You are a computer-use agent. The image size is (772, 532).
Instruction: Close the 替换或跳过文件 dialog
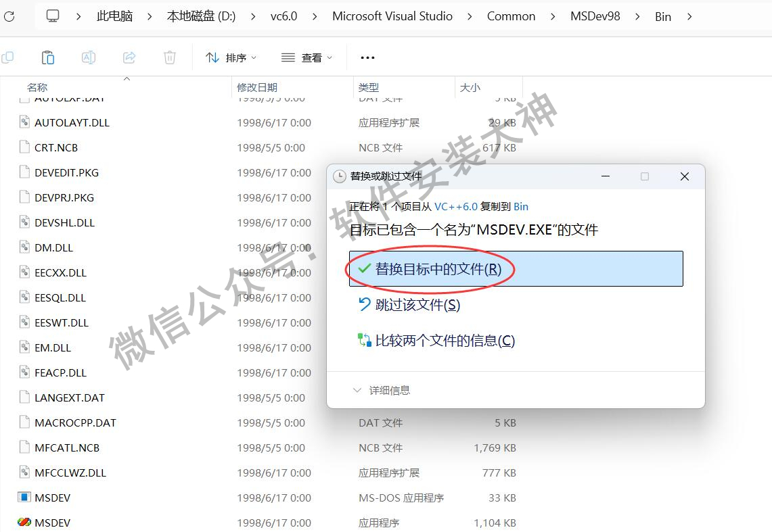[x=684, y=176]
